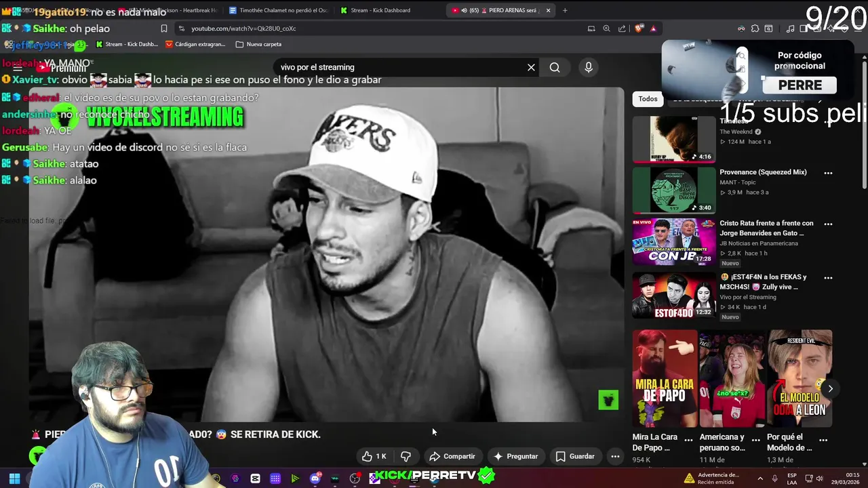Start voice search with the microphone icon
Image resolution: width=868 pixels, height=488 pixels.
pyautogui.click(x=589, y=67)
